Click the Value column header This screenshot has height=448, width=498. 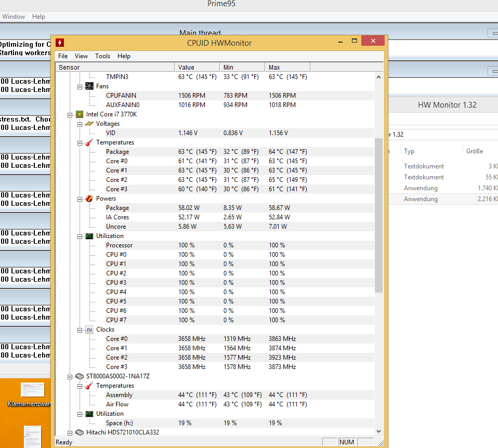click(x=197, y=68)
